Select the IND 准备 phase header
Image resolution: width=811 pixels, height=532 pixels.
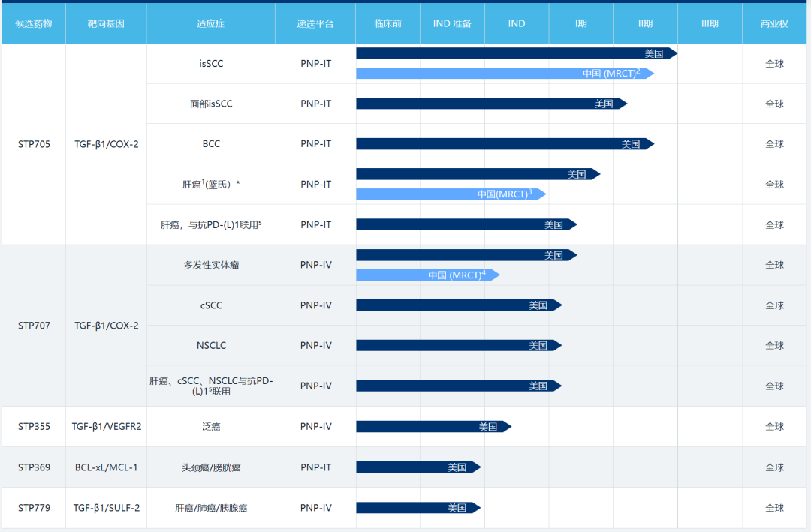click(452, 23)
